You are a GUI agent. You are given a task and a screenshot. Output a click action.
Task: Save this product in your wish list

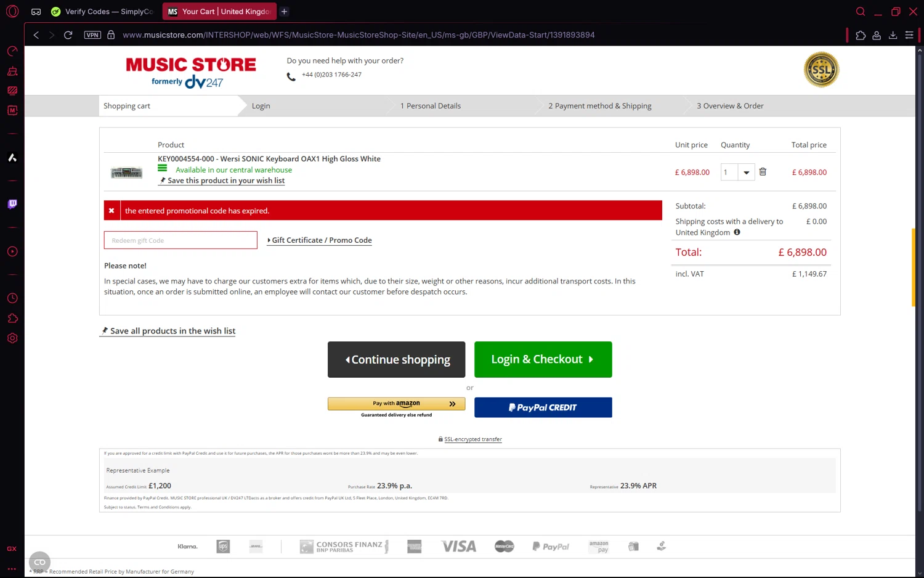222,181
